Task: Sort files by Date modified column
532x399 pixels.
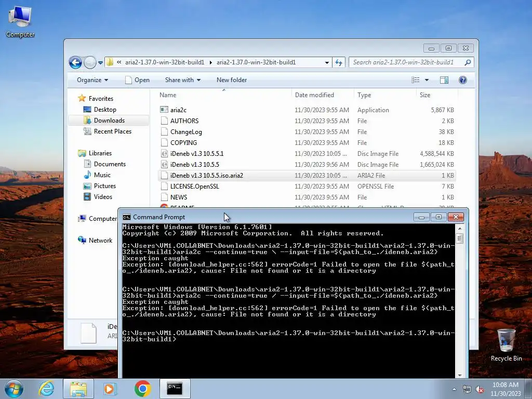Action: (322, 95)
